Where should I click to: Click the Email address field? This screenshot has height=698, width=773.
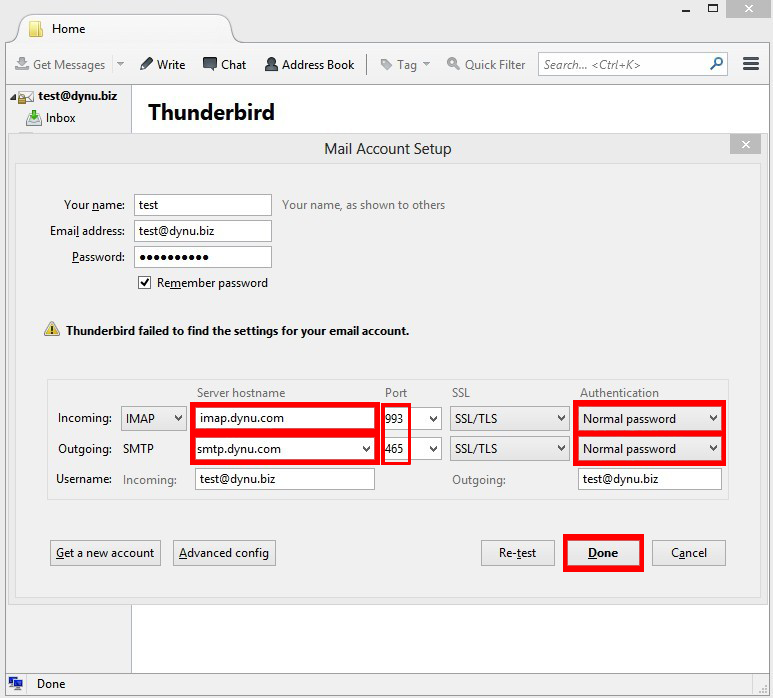click(x=203, y=231)
